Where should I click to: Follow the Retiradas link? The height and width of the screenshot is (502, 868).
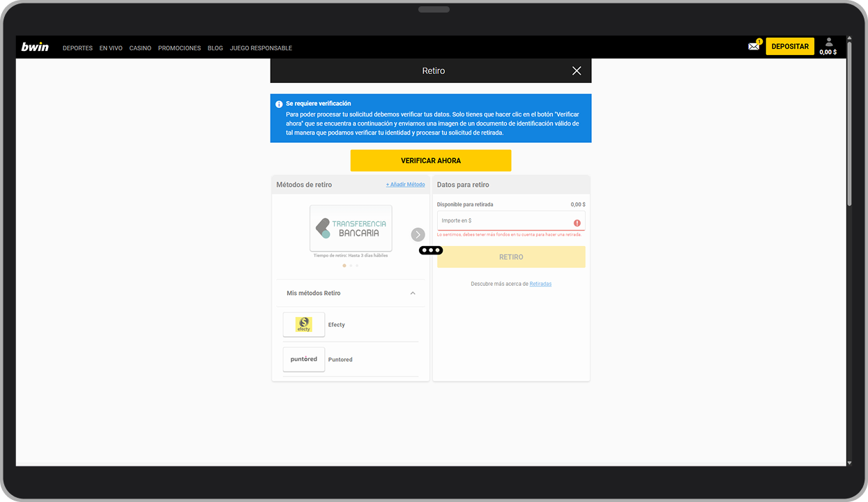[x=540, y=283]
